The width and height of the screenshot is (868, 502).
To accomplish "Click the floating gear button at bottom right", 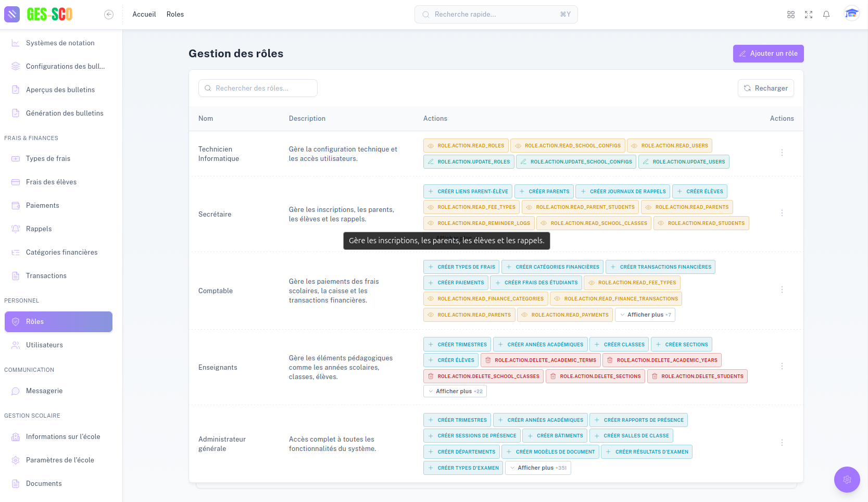I will click(847, 479).
